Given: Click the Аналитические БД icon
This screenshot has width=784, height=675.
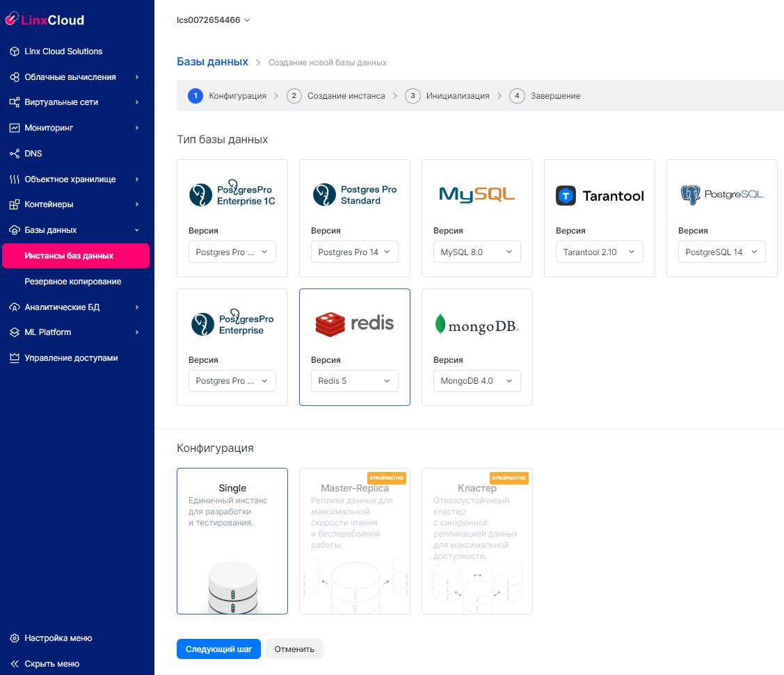Looking at the screenshot, I should point(15,307).
